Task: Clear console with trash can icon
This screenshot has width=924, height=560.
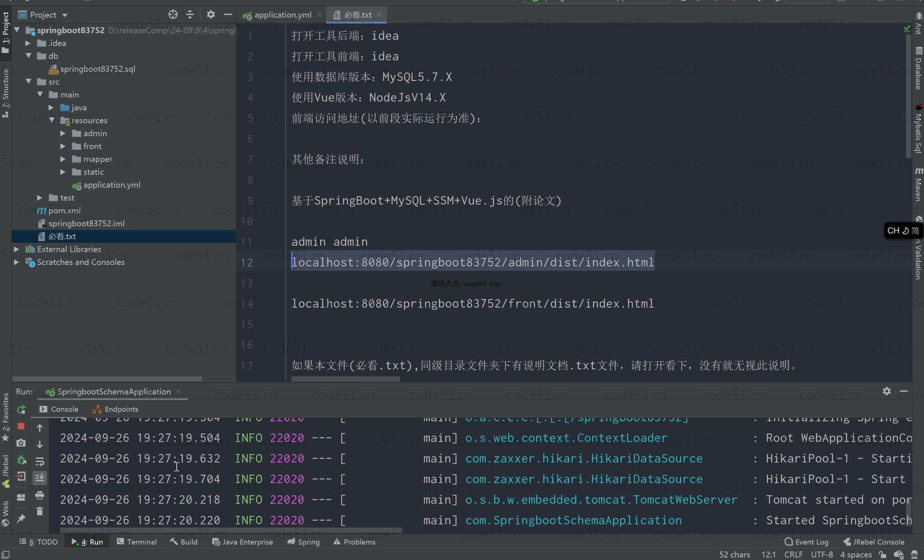Action: point(39,511)
